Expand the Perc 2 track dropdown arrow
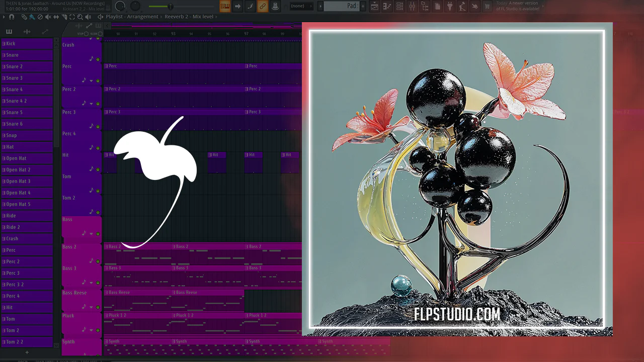The width and height of the screenshot is (644, 362). [x=91, y=104]
